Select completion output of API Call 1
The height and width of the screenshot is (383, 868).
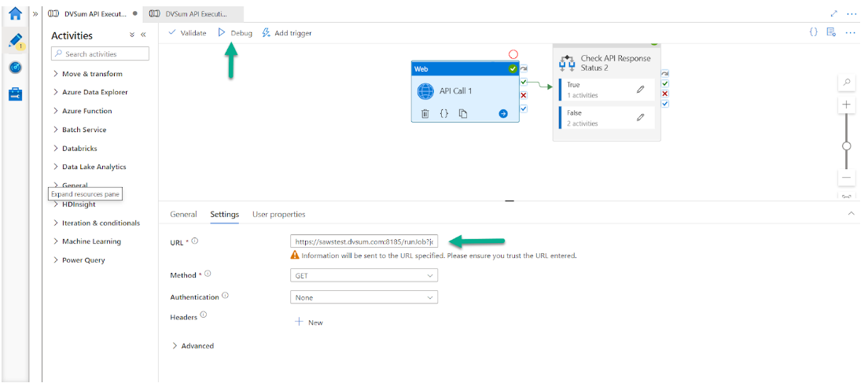[x=524, y=109]
